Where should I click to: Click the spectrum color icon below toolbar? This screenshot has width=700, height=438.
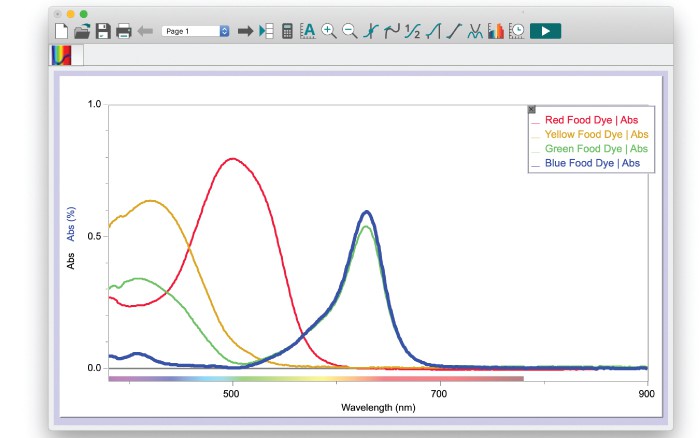pos(61,56)
